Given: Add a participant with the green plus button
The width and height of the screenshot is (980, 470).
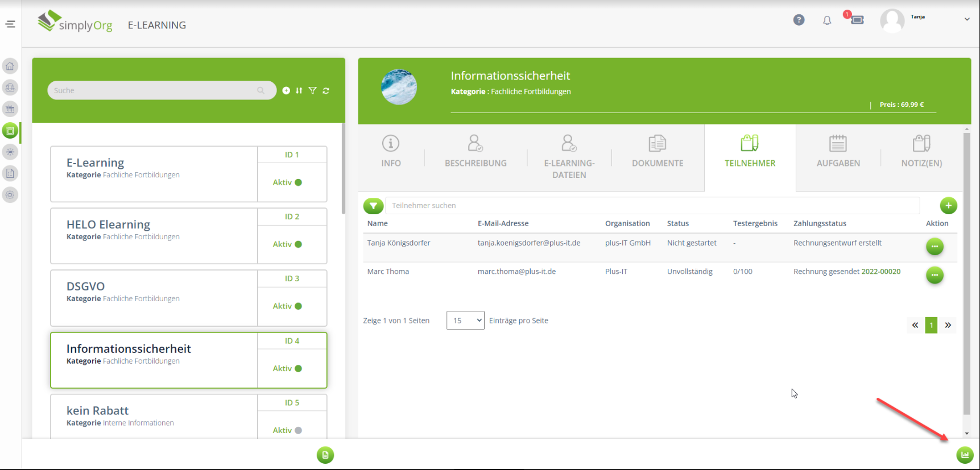Looking at the screenshot, I should [948, 206].
